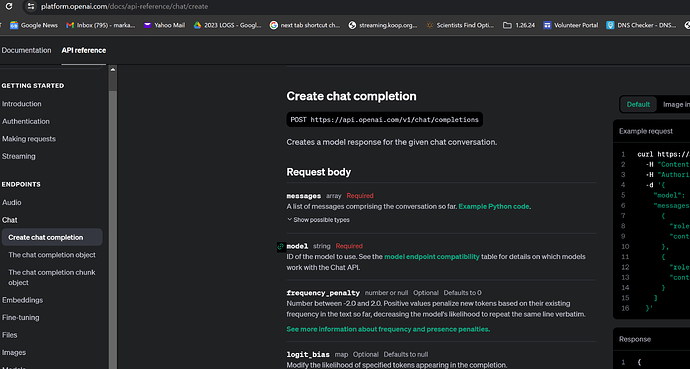Switch to the Documentation tab
The height and width of the screenshot is (369, 690).
click(26, 50)
